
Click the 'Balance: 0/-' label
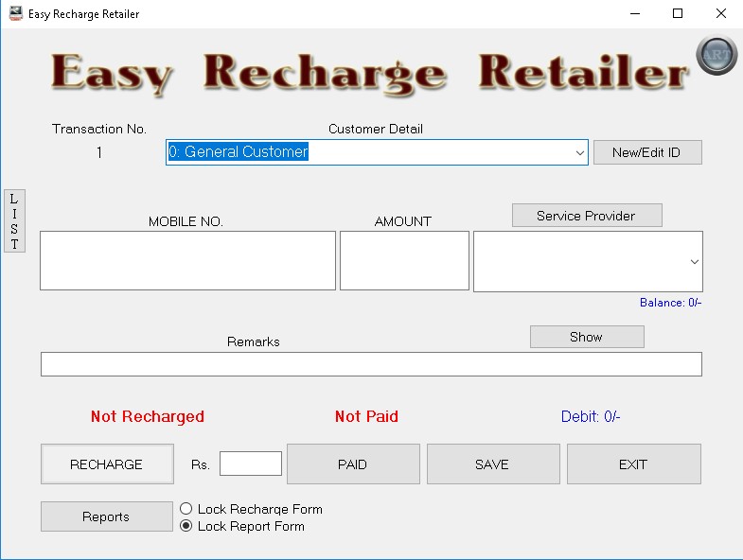(x=670, y=303)
